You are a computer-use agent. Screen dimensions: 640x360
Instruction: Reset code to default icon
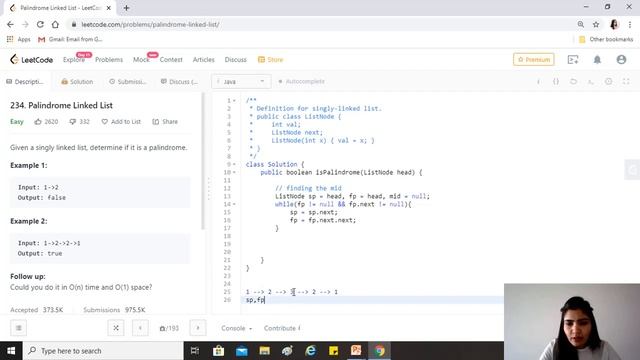(x=573, y=82)
